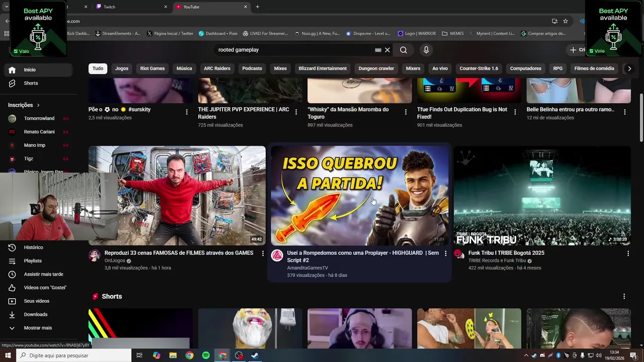The image size is (644, 362).
Task: Select the Blizzard Entertainment filter chip
Action: pyautogui.click(x=323, y=68)
